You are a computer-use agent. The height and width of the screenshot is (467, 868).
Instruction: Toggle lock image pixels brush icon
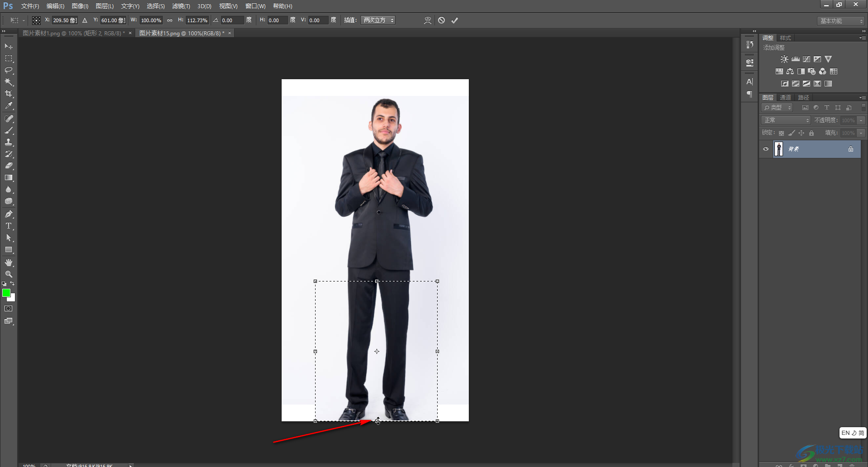click(x=791, y=133)
